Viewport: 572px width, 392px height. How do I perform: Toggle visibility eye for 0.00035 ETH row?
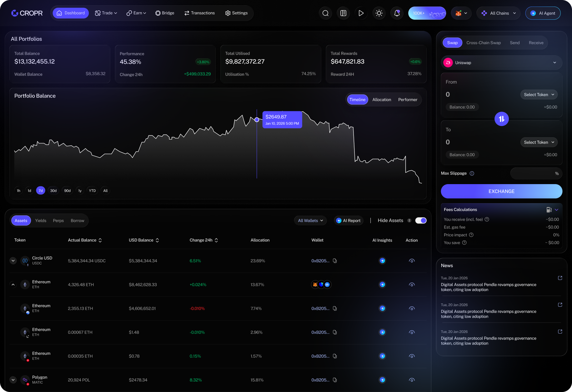412,356
